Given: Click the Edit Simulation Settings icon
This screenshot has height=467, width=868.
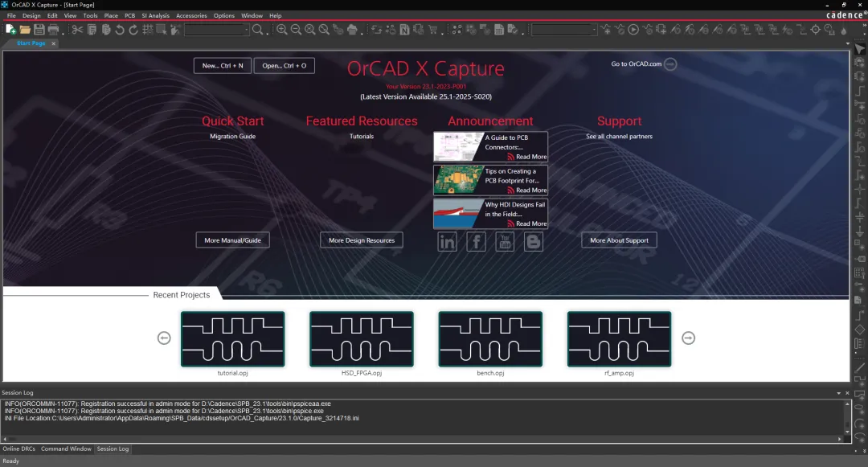Looking at the screenshot, I should tap(620, 29).
